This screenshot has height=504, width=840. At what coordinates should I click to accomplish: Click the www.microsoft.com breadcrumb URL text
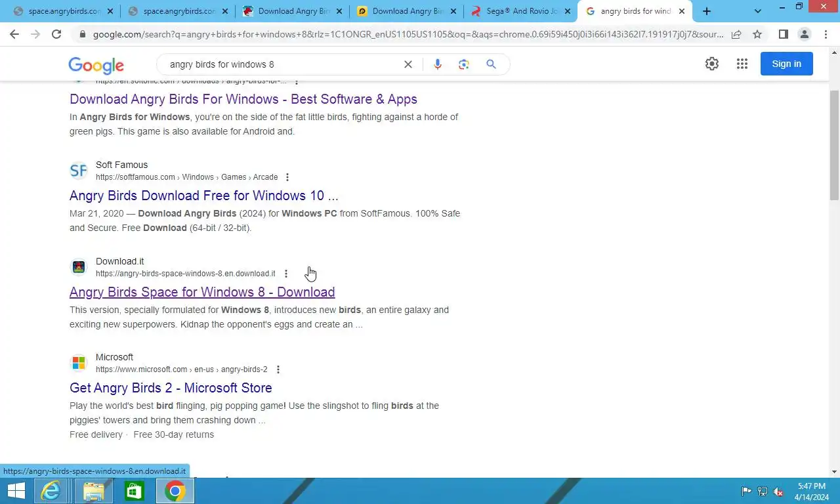pos(182,369)
